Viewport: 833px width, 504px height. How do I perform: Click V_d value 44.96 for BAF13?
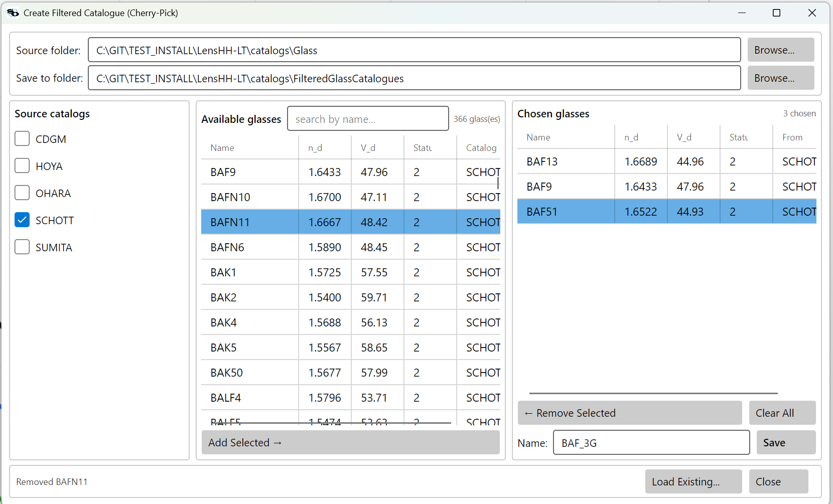click(690, 161)
